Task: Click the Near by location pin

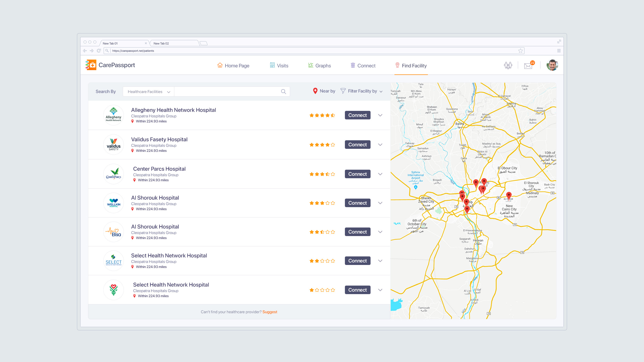Action: pos(315,91)
